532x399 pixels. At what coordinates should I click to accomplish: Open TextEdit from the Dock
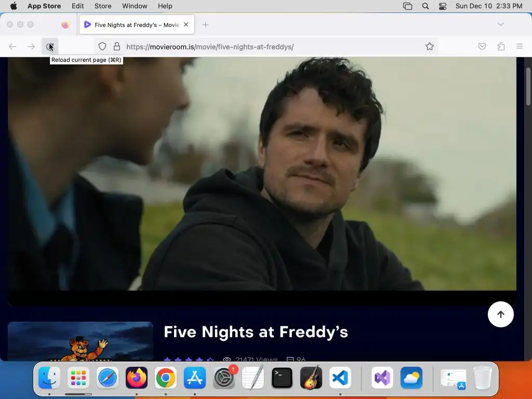coord(253,378)
